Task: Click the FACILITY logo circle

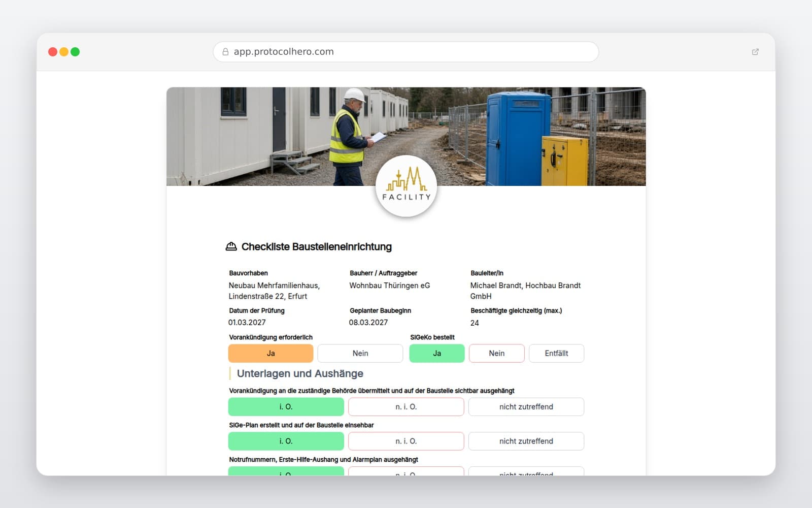Action: [406, 186]
